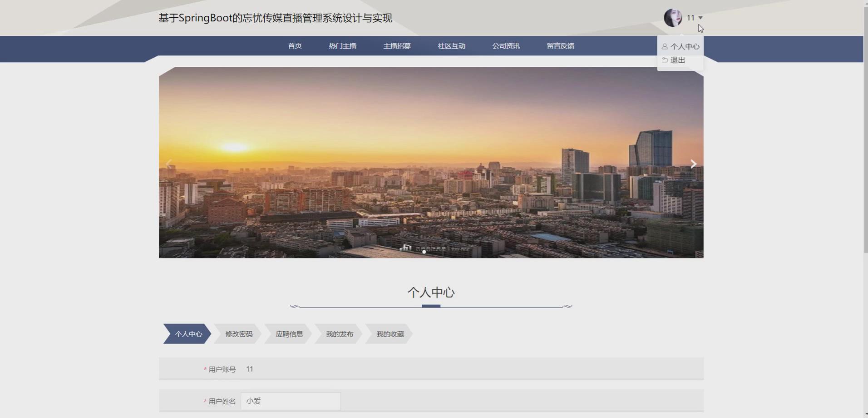
Task: Go to 首页 in the navigation bar
Action: click(x=295, y=46)
